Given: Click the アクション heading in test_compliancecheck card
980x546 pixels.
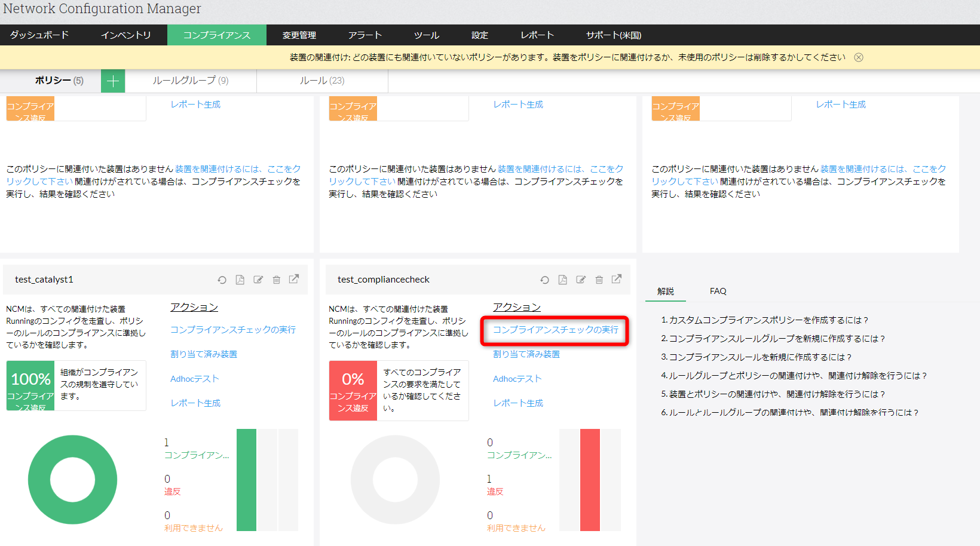Looking at the screenshot, I should [x=517, y=307].
